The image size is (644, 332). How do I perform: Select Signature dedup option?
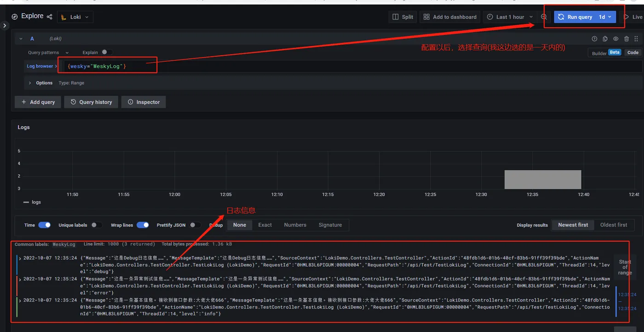coord(330,225)
